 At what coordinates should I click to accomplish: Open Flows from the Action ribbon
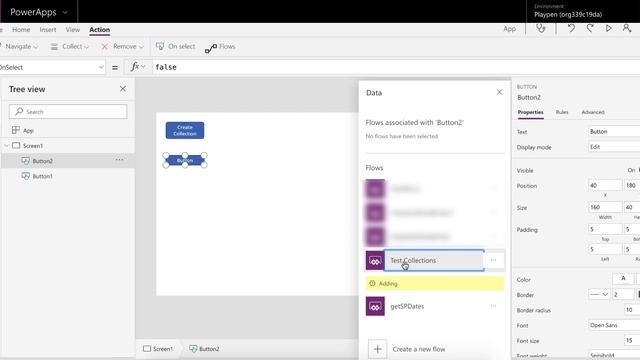click(220, 47)
